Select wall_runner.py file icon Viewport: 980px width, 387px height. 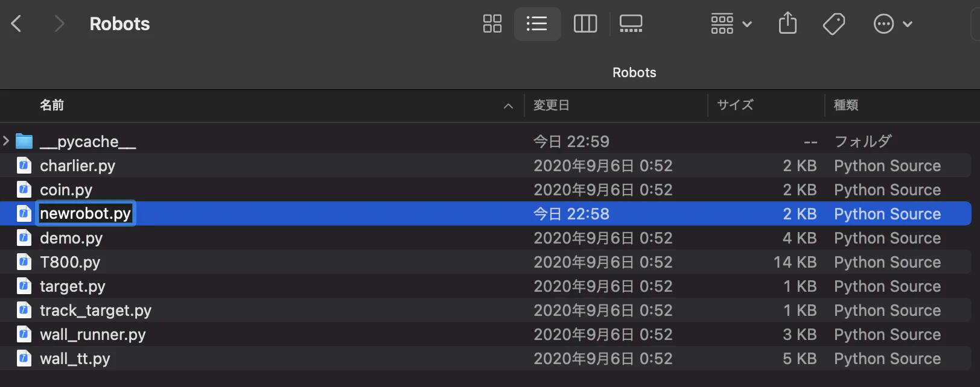pos(24,334)
